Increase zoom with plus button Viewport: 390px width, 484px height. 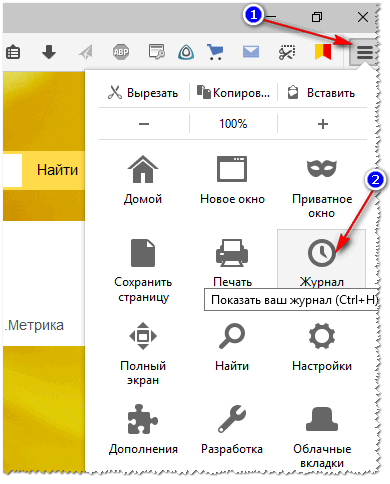click(x=323, y=124)
